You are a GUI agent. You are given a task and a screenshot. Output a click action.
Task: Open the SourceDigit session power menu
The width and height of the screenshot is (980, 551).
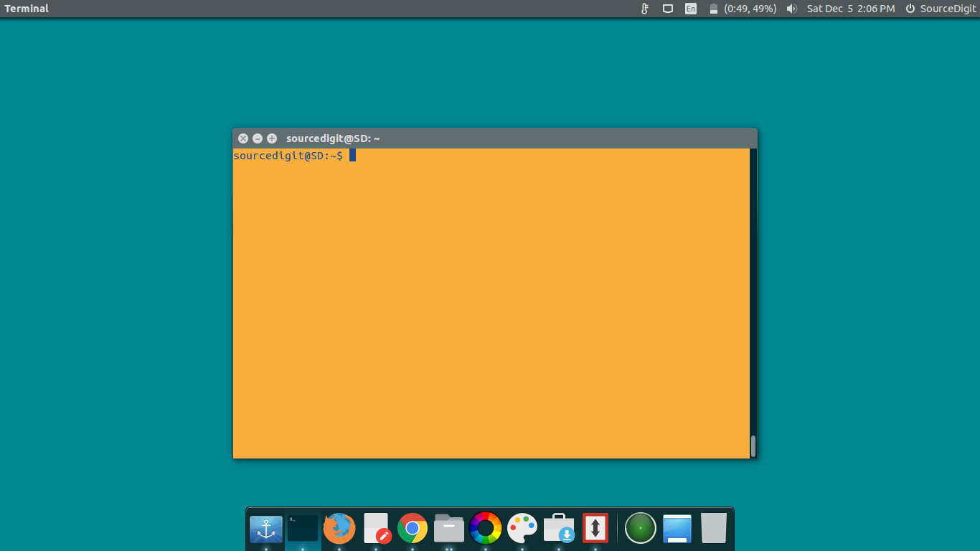click(x=941, y=9)
